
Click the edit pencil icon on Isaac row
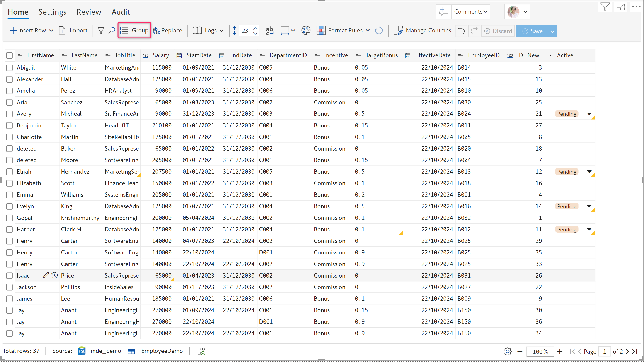coord(46,275)
